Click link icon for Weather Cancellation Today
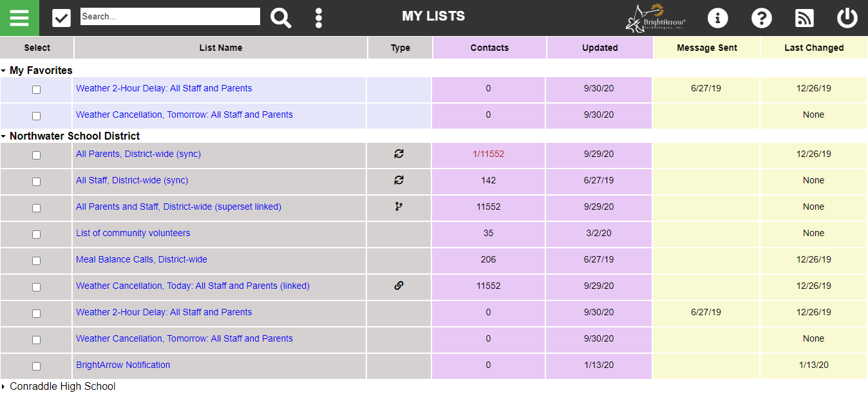868x395 pixels. click(399, 286)
